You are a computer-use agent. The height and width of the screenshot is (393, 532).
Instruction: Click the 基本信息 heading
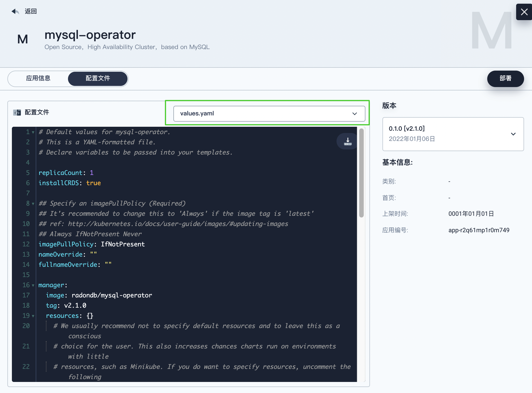click(397, 162)
